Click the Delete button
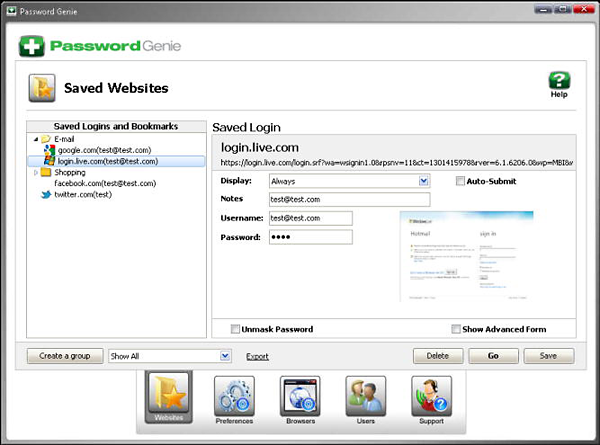This screenshot has height=445, width=600. [x=438, y=356]
